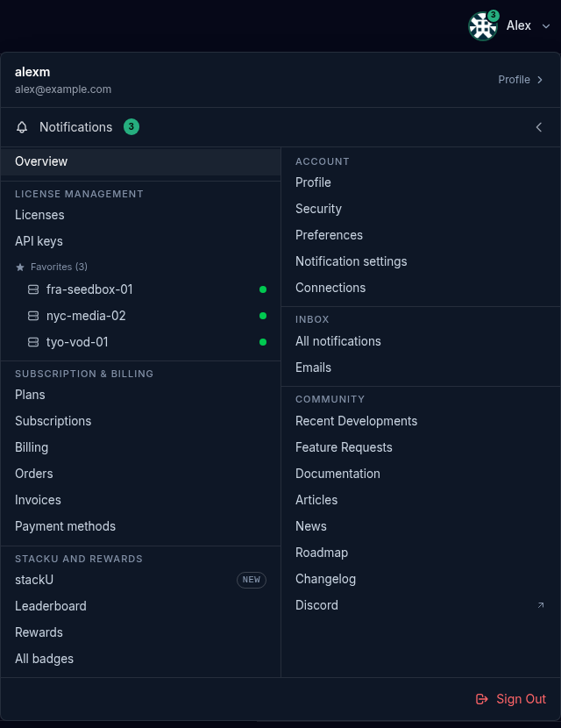Click the green status dot for tyo-vod-01
This screenshot has width=561, height=728.
[263, 342]
